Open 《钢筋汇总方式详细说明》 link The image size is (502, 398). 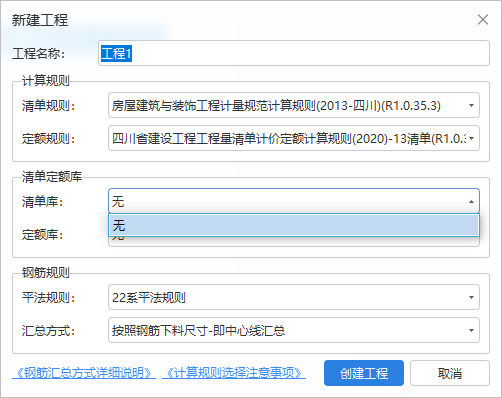coord(84,373)
